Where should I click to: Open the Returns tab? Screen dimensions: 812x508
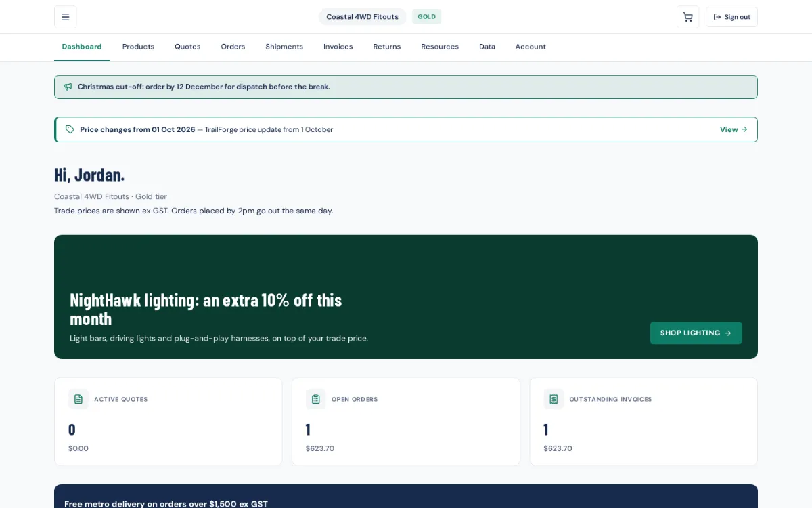(386, 47)
